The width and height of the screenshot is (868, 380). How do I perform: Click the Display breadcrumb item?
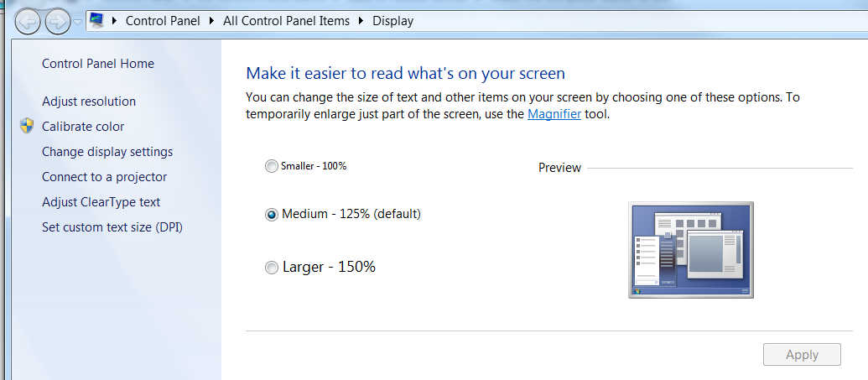(393, 21)
